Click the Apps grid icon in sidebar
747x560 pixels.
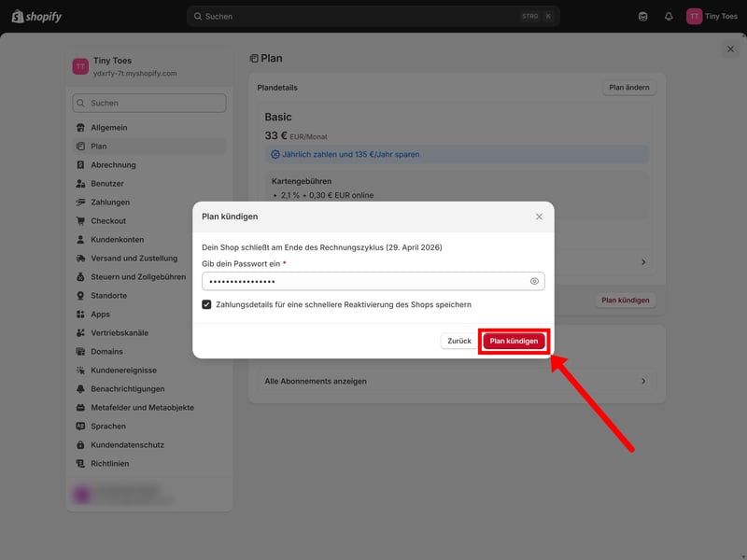81,315
